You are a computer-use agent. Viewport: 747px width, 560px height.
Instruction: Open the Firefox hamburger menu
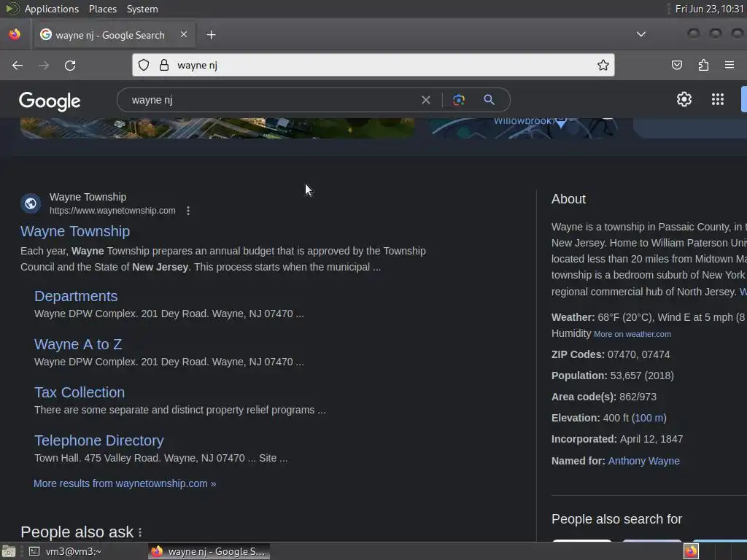(x=729, y=65)
